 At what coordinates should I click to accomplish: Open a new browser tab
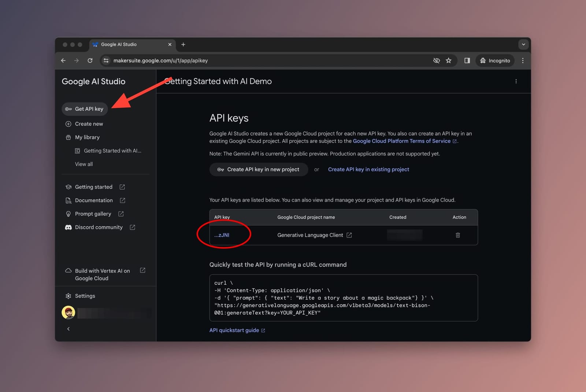[x=183, y=44]
